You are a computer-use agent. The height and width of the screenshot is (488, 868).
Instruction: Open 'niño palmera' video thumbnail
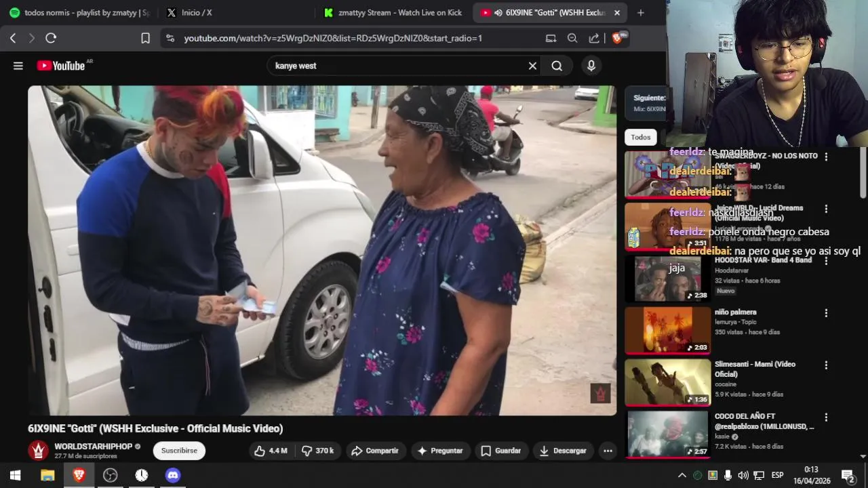tap(667, 330)
